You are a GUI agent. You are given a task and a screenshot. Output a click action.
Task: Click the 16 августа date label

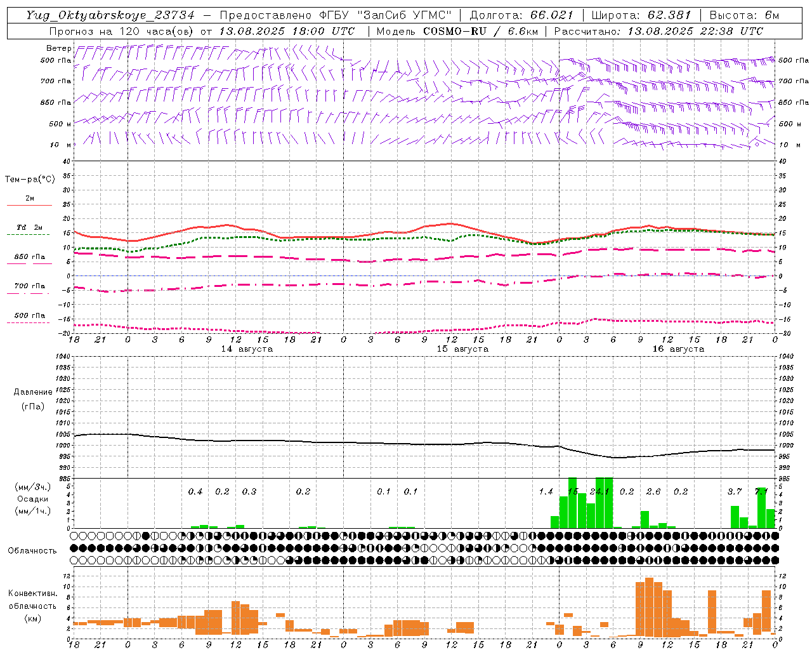678,349
